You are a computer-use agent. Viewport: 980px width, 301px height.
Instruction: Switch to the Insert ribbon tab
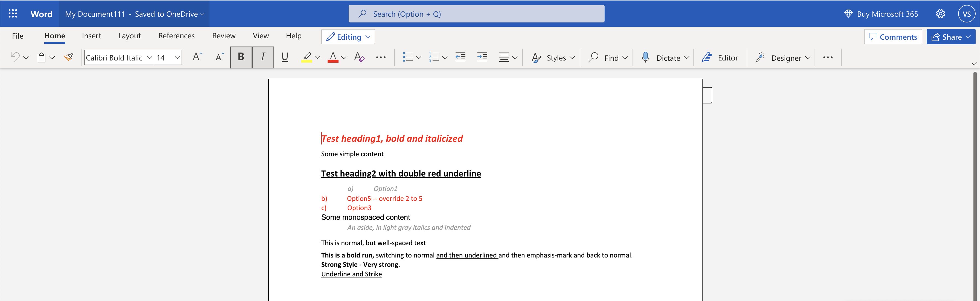[91, 35]
